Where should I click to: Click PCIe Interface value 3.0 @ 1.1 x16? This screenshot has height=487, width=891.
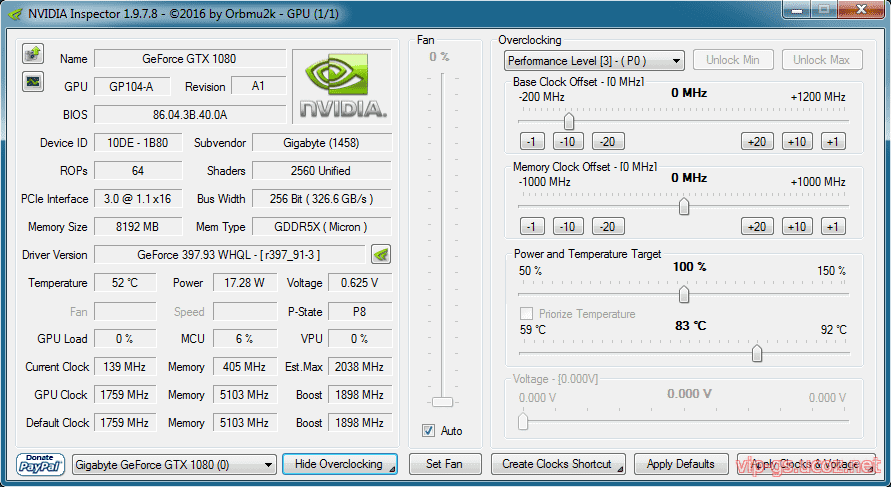[x=138, y=199]
